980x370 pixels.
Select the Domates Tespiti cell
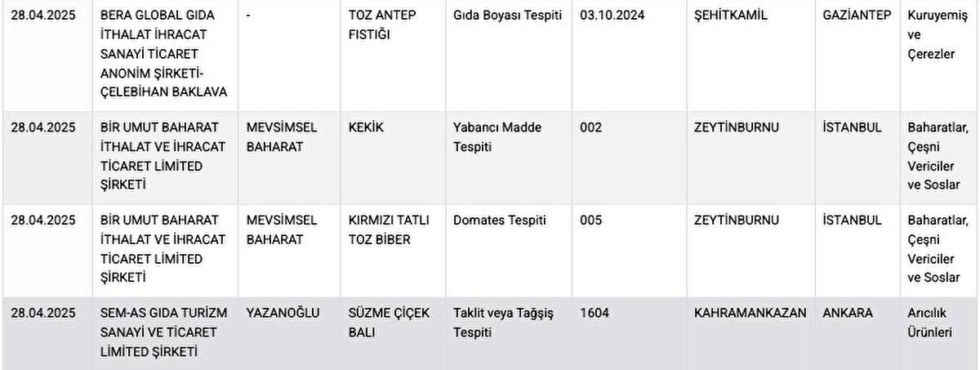coord(500,221)
